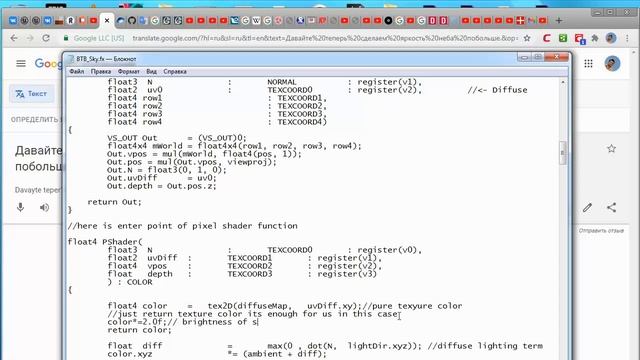The width and height of the screenshot is (640, 360).
Task: Click the green lock site info icon
Action: pyautogui.click(x=66, y=38)
